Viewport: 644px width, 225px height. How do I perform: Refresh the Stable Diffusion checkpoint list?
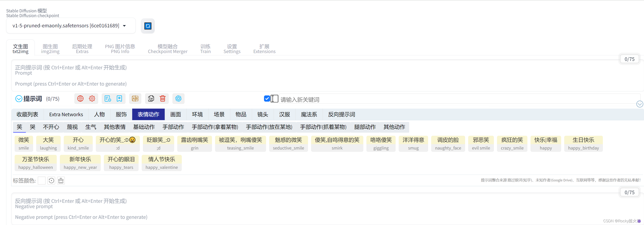pos(148,26)
